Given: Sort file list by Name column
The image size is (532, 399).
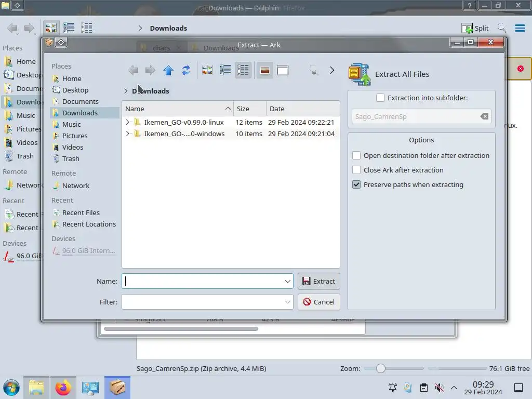Looking at the screenshot, I should [x=178, y=109].
